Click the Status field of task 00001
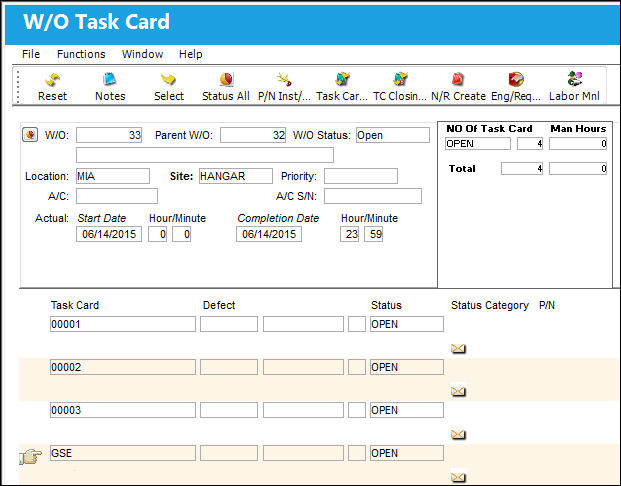The image size is (621, 486). (407, 324)
